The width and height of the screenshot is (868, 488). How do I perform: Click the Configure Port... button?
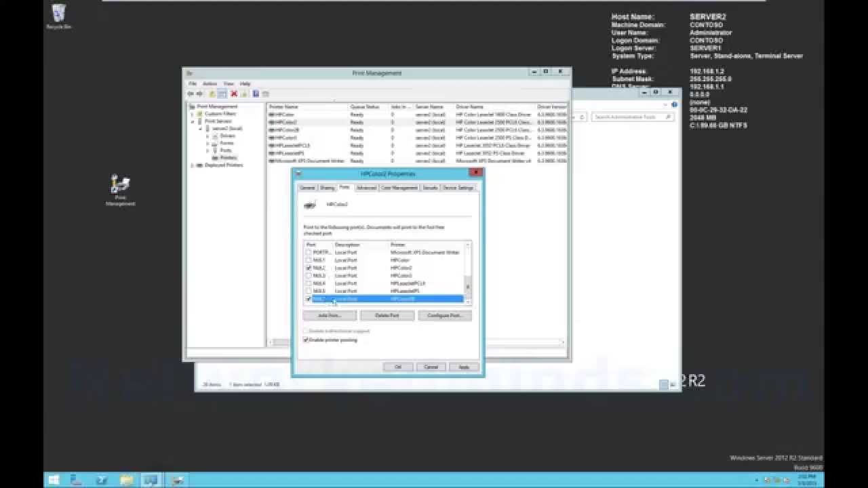445,316
